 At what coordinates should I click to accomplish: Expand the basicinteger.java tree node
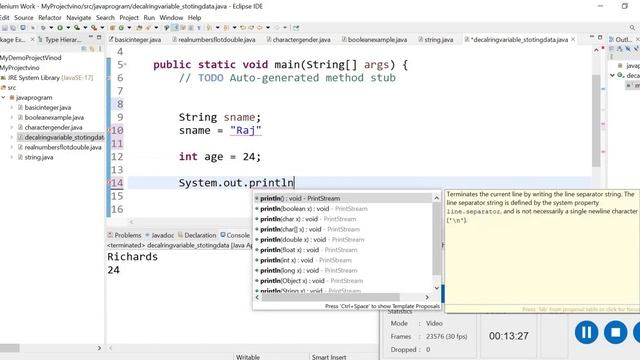tap(12, 108)
